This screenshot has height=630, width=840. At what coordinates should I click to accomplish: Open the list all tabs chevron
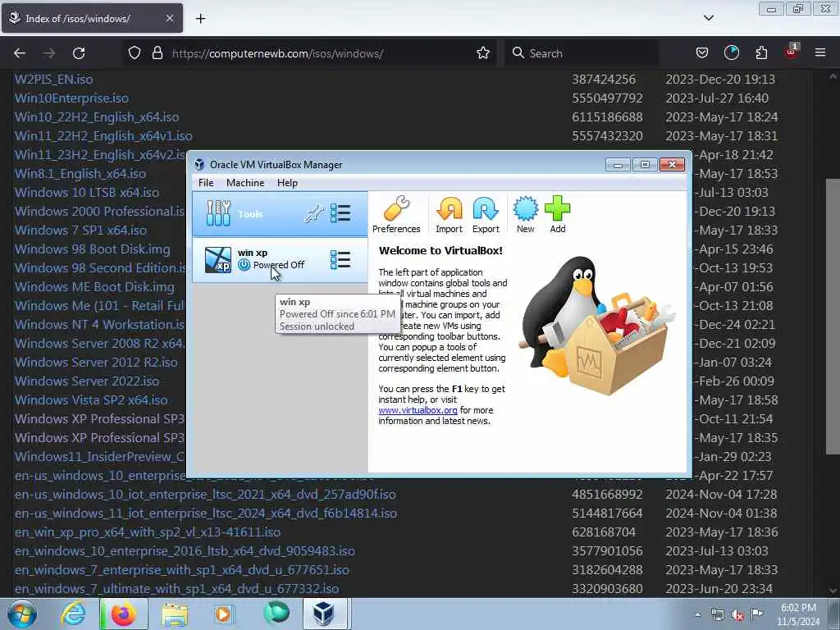(708, 18)
